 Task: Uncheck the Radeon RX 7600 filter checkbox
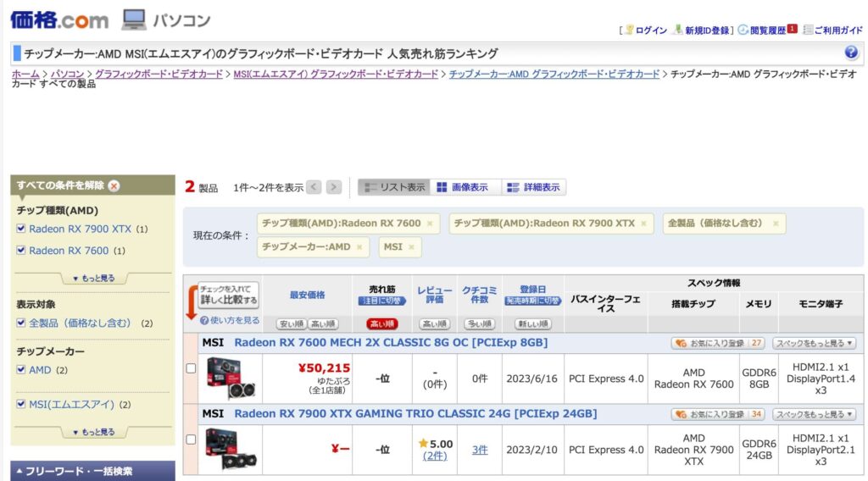[21, 251]
